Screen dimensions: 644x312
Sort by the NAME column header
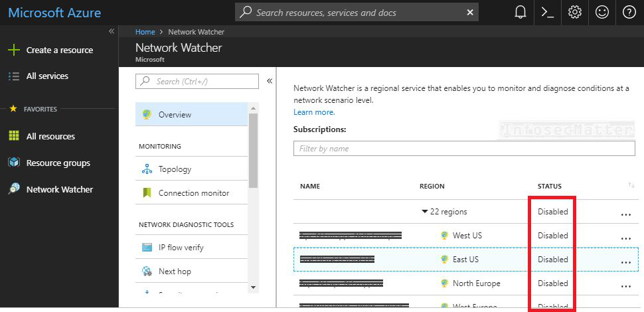click(310, 186)
